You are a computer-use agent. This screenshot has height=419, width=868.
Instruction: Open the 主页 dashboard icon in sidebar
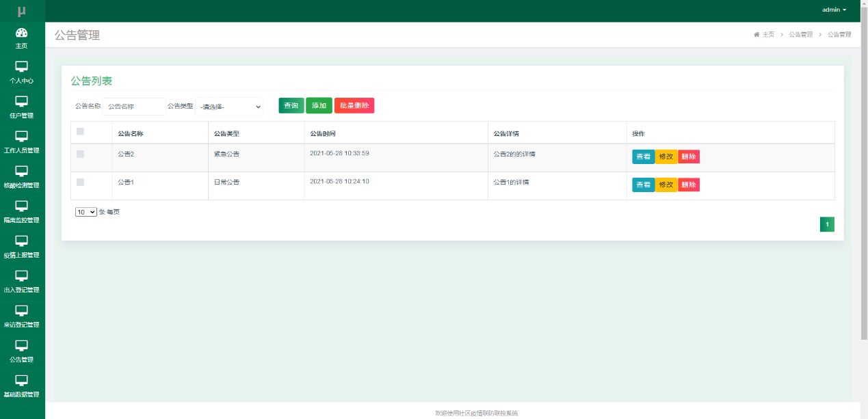tap(22, 33)
